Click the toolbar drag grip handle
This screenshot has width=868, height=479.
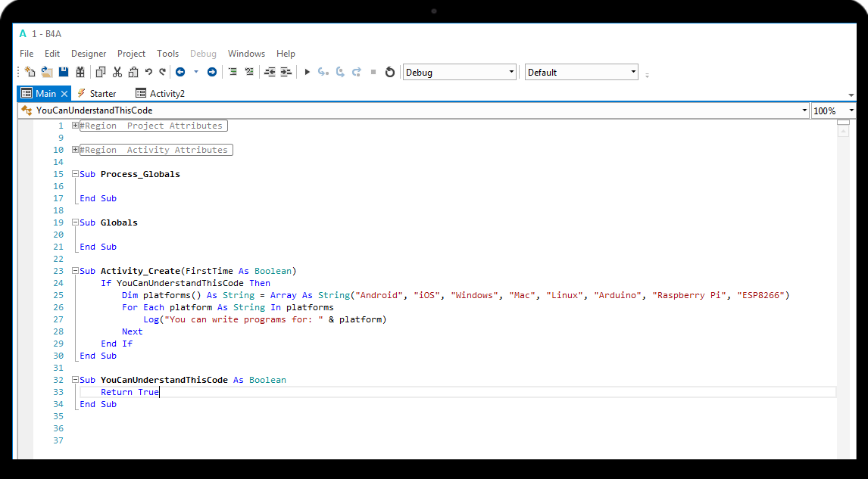click(x=19, y=72)
